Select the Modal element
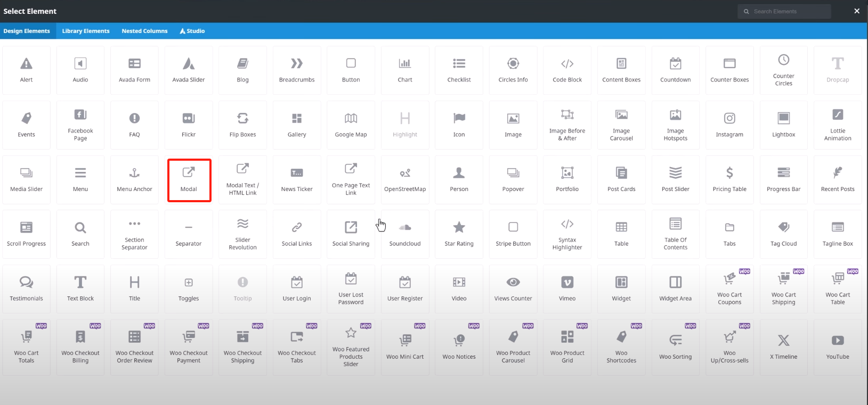The height and width of the screenshot is (405, 868). (189, 180)
